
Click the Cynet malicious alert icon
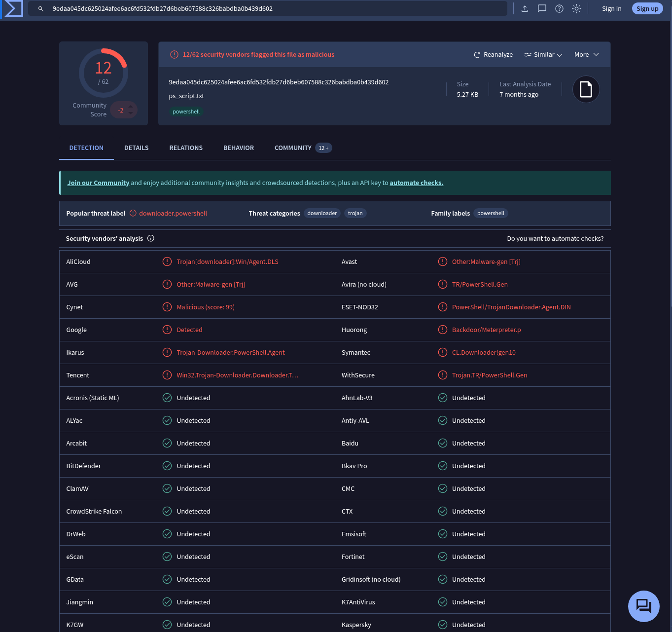click(x=167, y=307)
